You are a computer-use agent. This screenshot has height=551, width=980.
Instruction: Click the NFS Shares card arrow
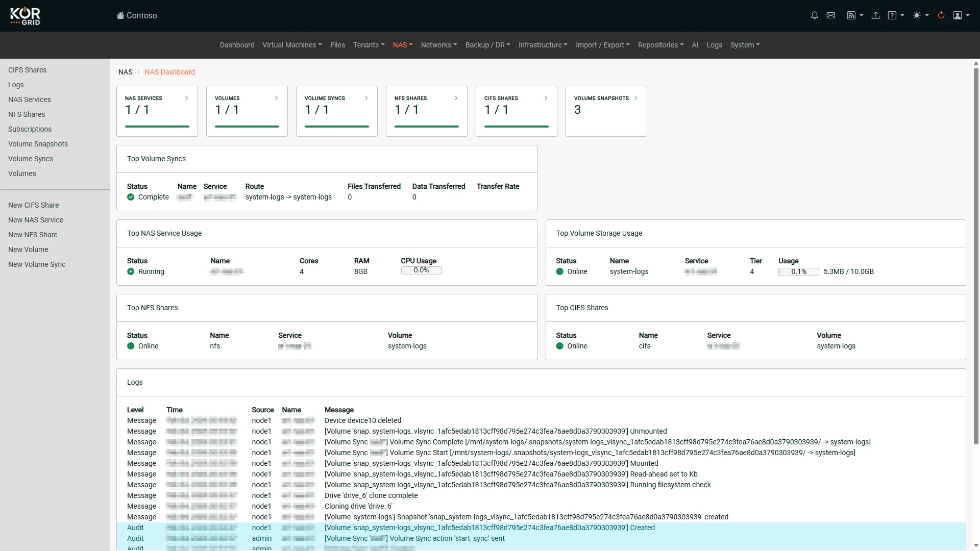point(456,98)
